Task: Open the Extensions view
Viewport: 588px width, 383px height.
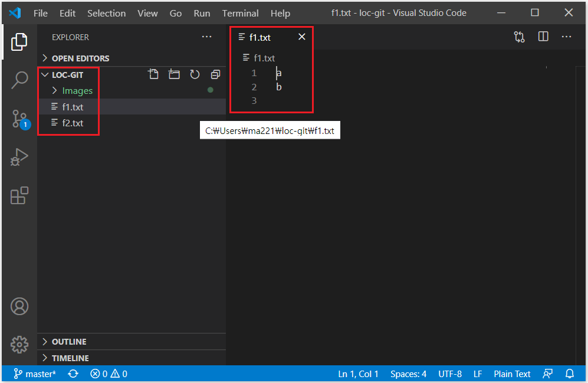Action: (x=19, y=195)
